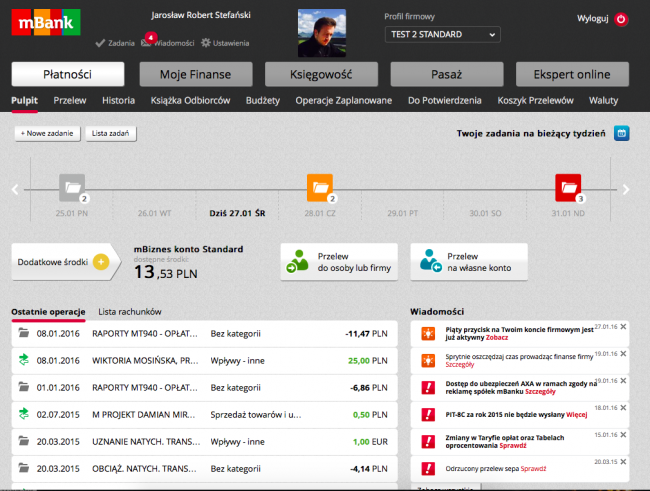Click Sprawdź link for Odrzucony przelew sepa
The height and width of the screenshot is (491, 650).
pos(533,469)
